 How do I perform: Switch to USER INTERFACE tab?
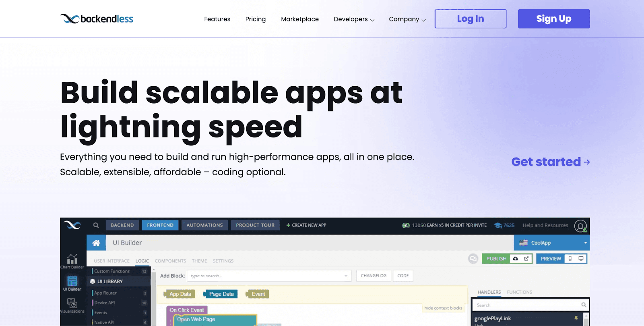tap(111, 261)
